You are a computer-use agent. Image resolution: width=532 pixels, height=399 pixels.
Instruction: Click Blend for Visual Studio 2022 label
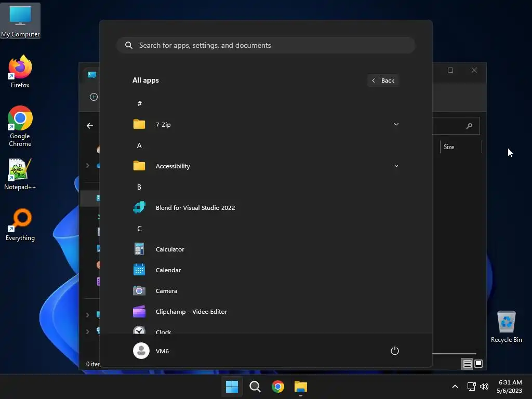[195, 208]
